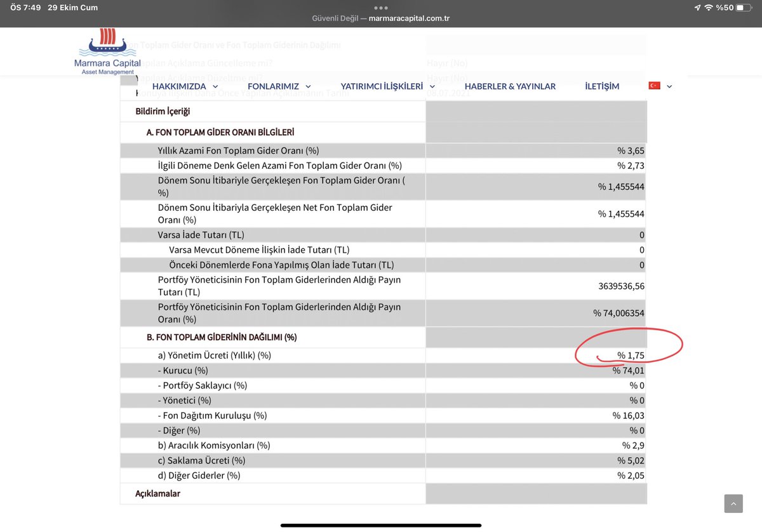Screen dimensions: 762x532
Task: Select the Diğer (%) label
Action: (180, 430)
